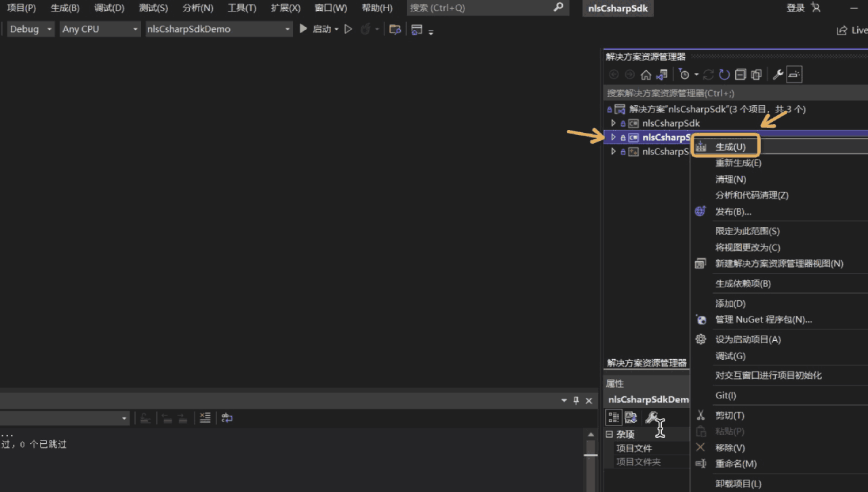Click 剪切 scissors icon in context menu
Screen dimensions: 868x492
701,415
